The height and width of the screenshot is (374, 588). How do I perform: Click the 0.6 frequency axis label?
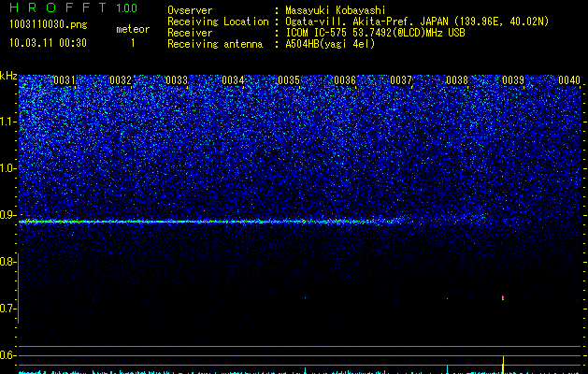point(7,355)
